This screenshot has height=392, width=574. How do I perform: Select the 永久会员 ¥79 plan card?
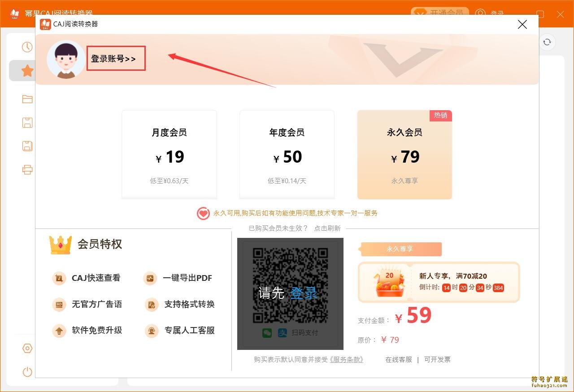click(404, 155)
